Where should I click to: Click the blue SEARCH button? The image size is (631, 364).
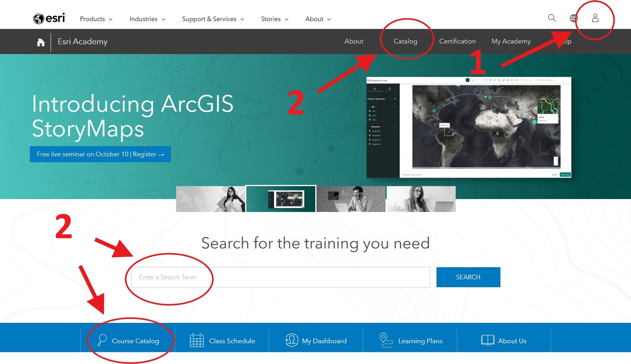click(x=468, y=277)
